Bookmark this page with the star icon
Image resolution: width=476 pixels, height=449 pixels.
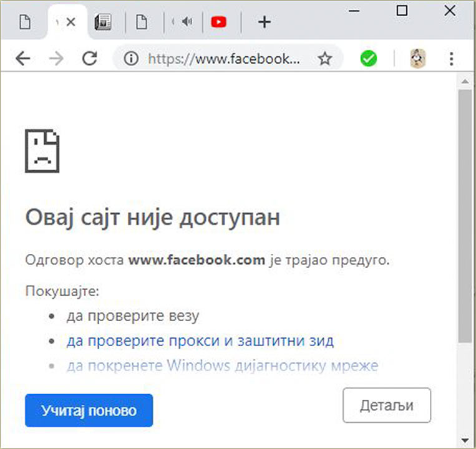[324, 59]
